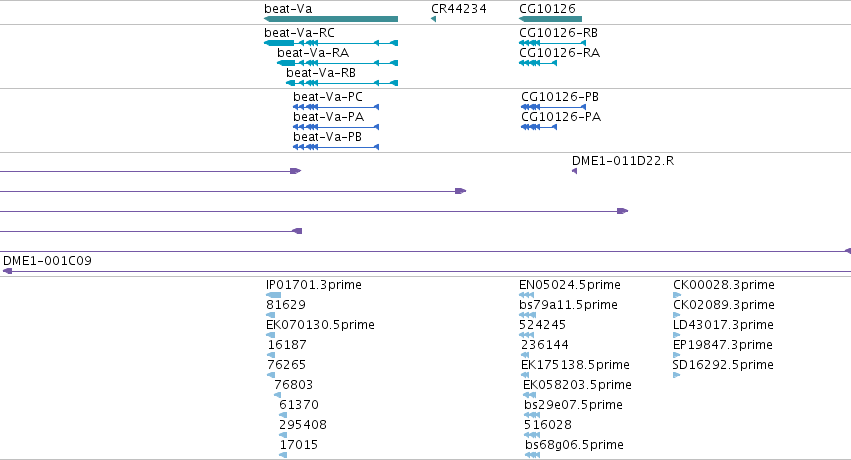The width and height of the screenshot is (851, 460).
Task: Select the EK070130.5prime EST
Action: [x=320, y=325]
